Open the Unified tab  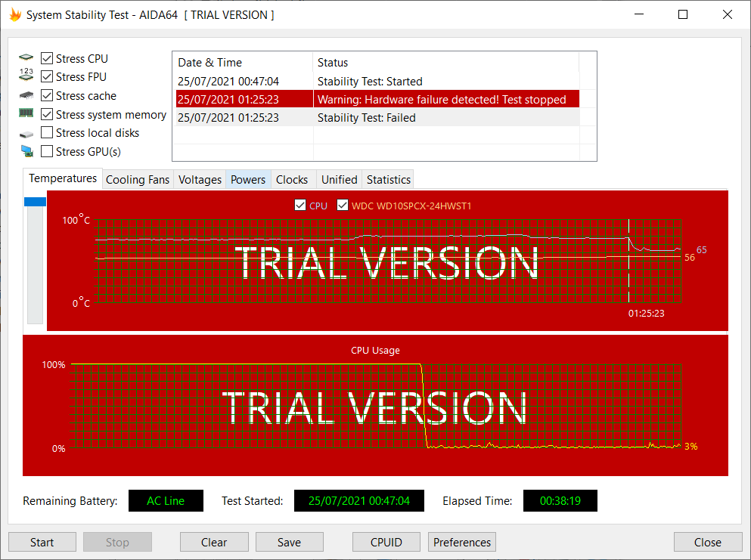[338, 179]
